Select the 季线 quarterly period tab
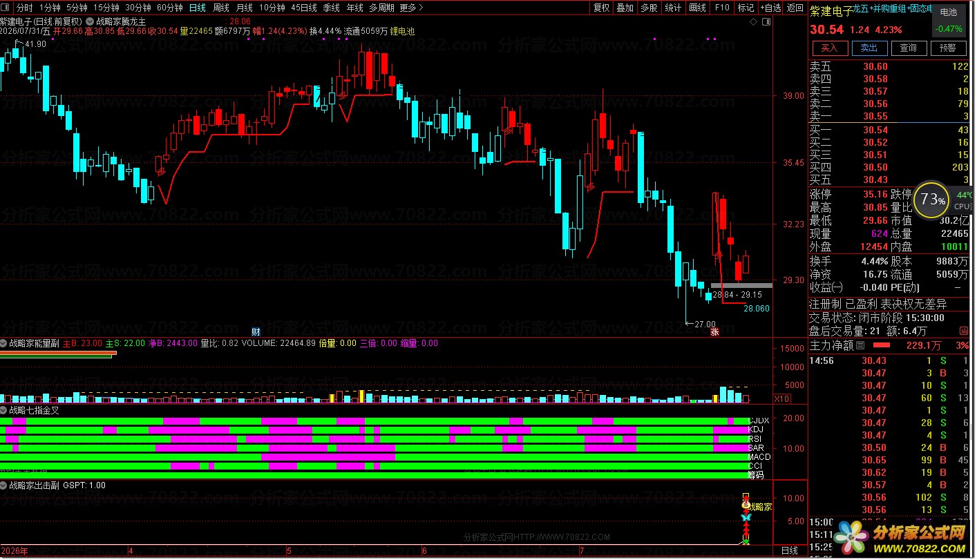977x560 pixels. click(332, 8)
